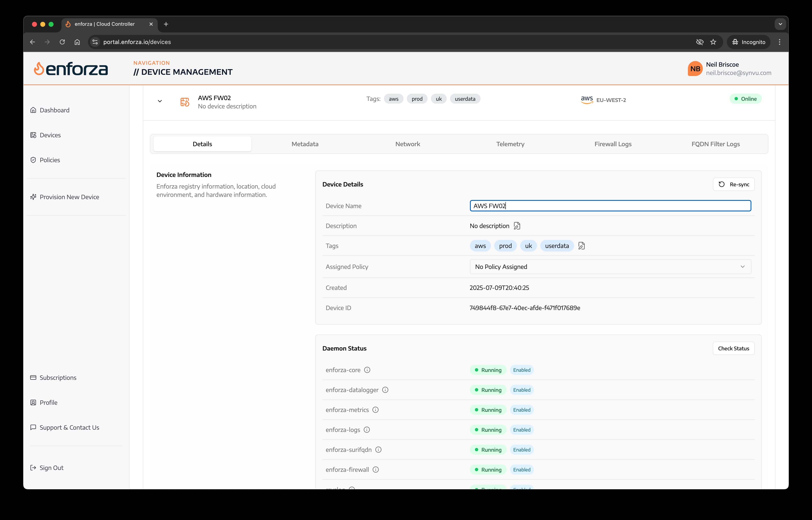
Task: Click the tracking protection eye icon
Action: click(700, 42)
